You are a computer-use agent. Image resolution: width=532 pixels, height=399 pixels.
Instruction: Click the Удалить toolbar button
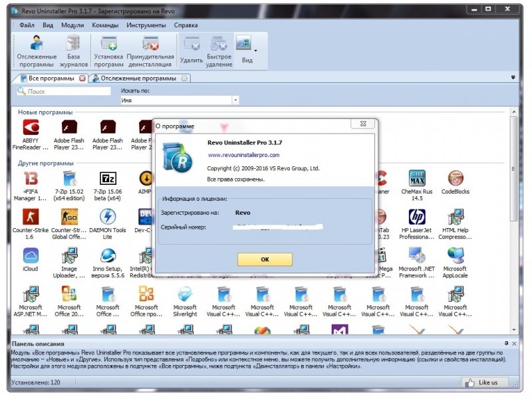click(192, 51)
